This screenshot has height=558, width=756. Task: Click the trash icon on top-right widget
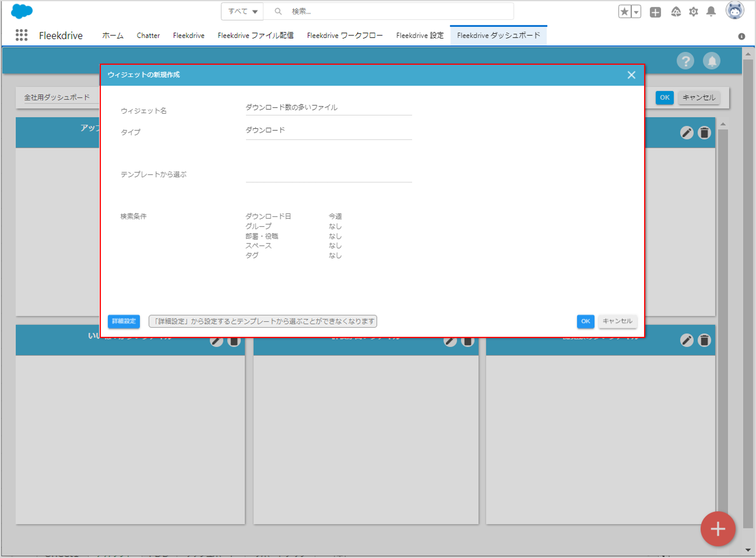click(704, 133)
